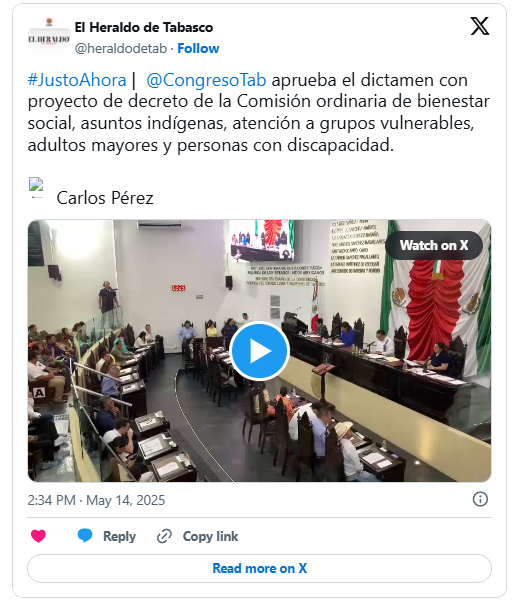Open the tweet info circle icon
The height and width of the screenshot is (603, 512).
[x=480, y=499]
